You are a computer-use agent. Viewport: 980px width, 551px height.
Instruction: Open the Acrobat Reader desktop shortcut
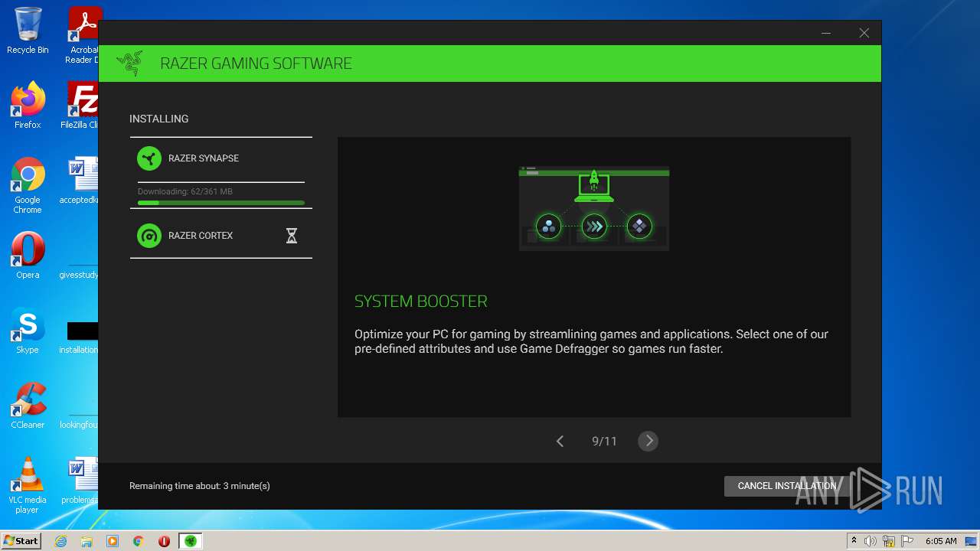tap(83, 35)
